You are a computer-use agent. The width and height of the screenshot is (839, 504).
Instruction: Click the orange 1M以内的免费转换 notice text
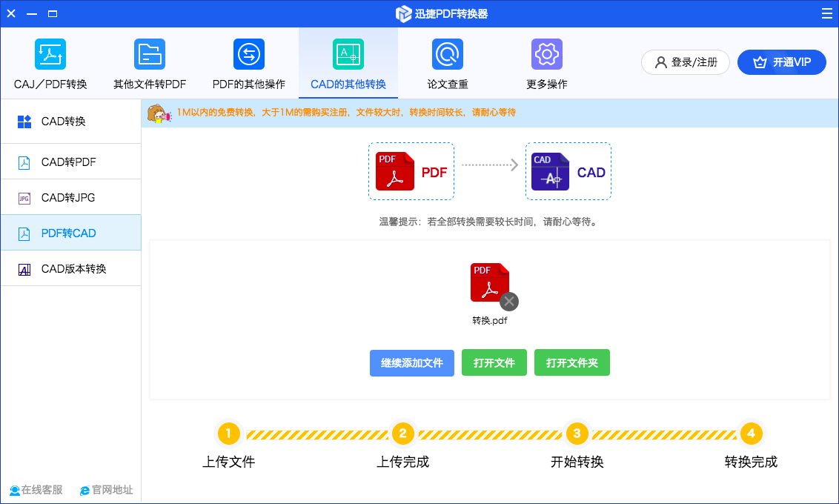(x=346, y=113)
